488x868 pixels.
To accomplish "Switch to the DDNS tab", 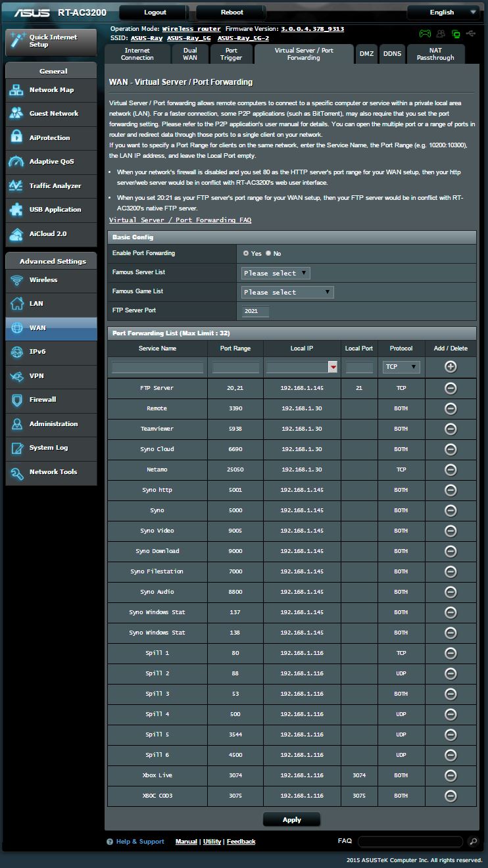I will coord(393,54).
